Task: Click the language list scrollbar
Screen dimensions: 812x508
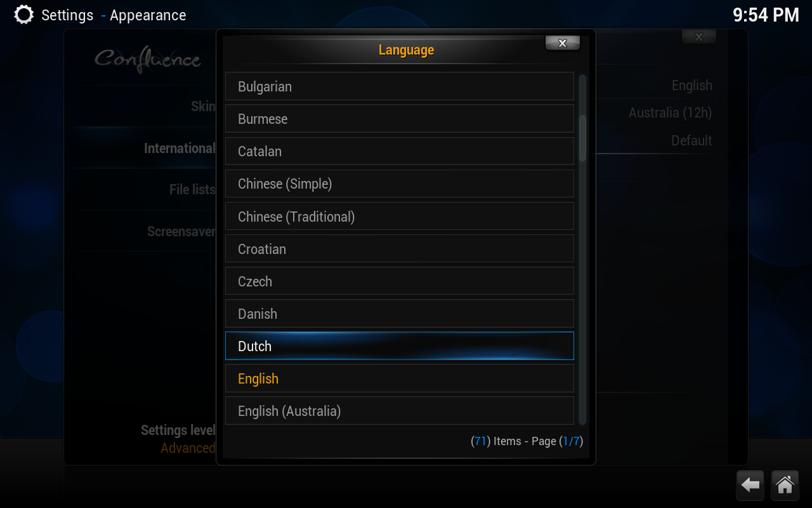Action: click(x=582, y=250)
